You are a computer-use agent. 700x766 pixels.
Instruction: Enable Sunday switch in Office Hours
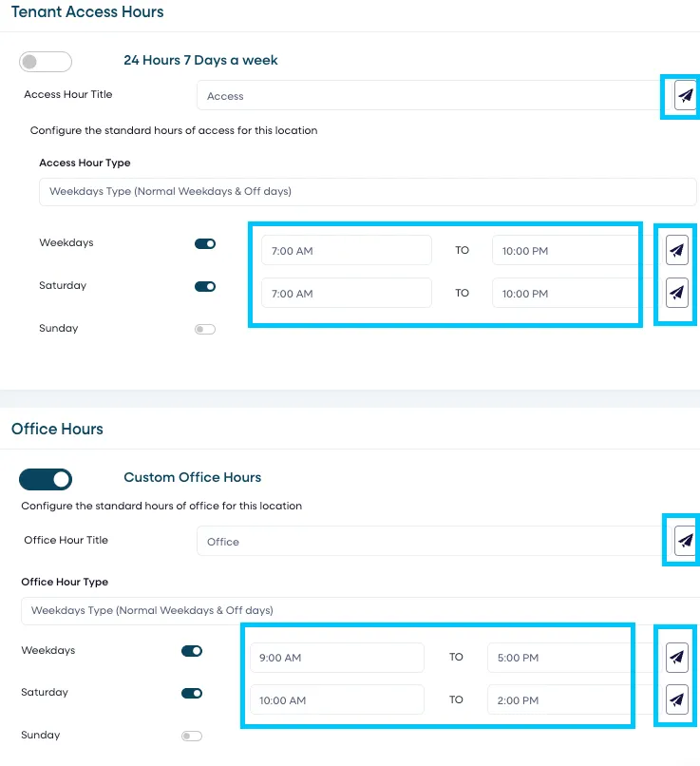[x=192, y=736]
